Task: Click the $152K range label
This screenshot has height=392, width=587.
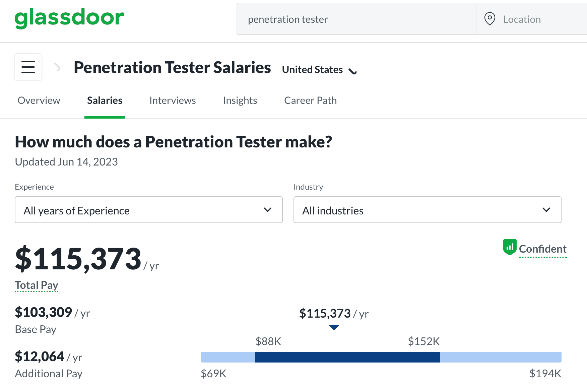Action: pos(424,341)
